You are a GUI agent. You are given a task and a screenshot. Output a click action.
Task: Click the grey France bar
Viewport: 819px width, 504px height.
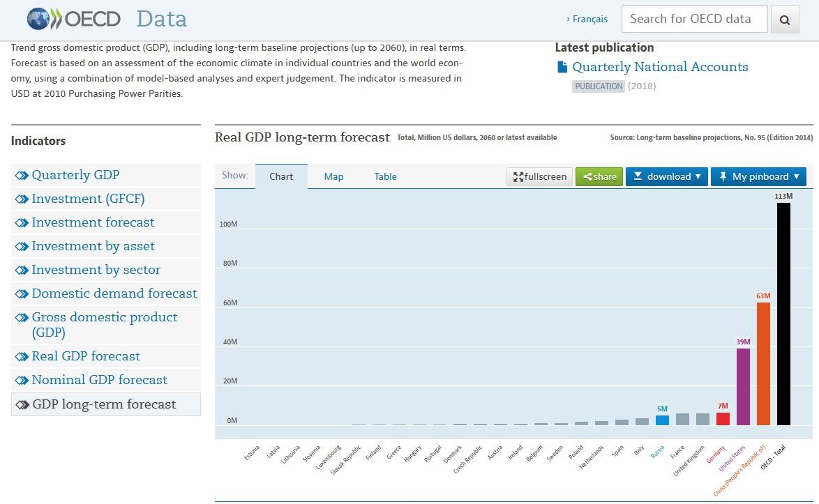[x=683, y=419]
